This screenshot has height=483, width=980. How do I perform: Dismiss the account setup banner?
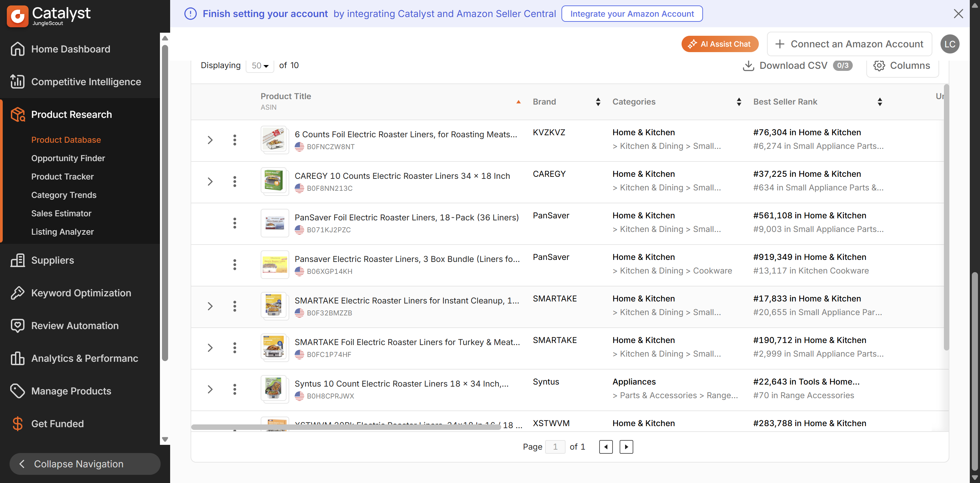(x=958, y=14)
